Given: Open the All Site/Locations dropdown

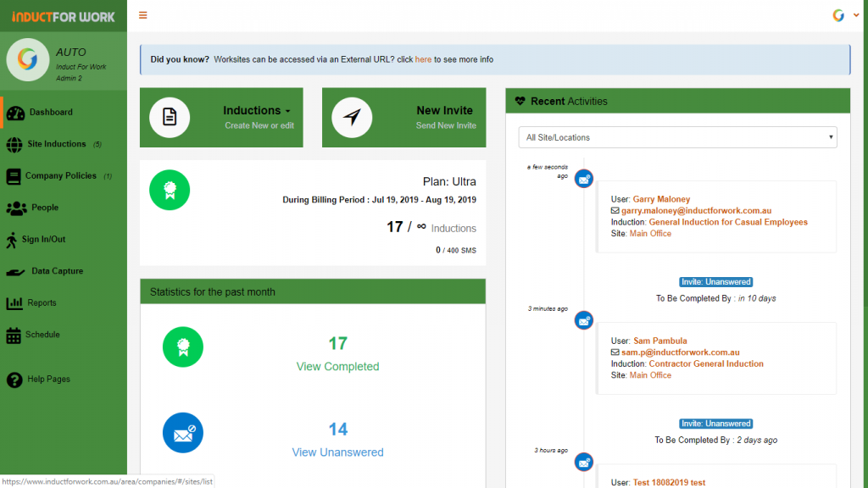Looking at the screenshot, I should [677, 137].
